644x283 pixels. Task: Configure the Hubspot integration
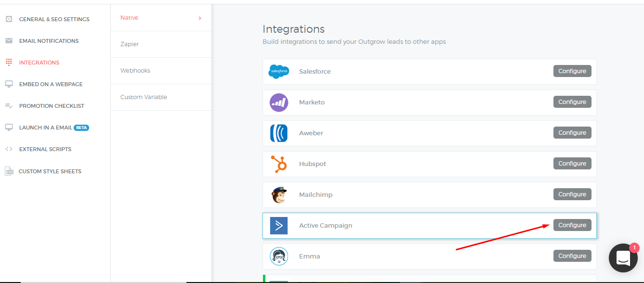tap(572, 164)
